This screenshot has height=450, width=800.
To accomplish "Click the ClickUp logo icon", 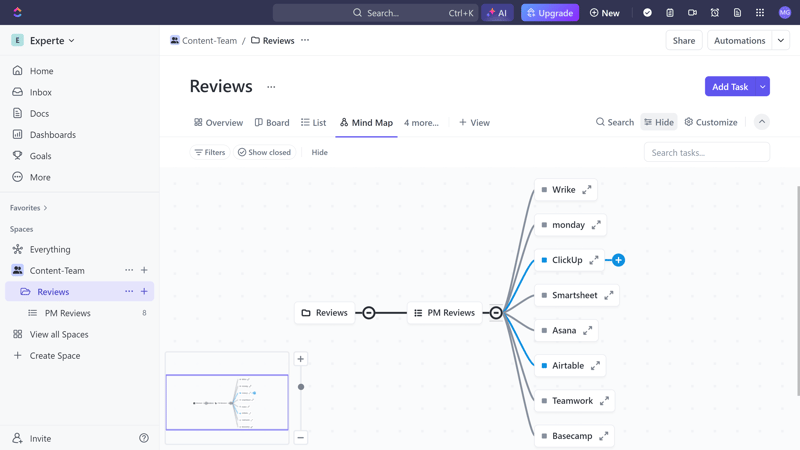I will tap(17, 12).
